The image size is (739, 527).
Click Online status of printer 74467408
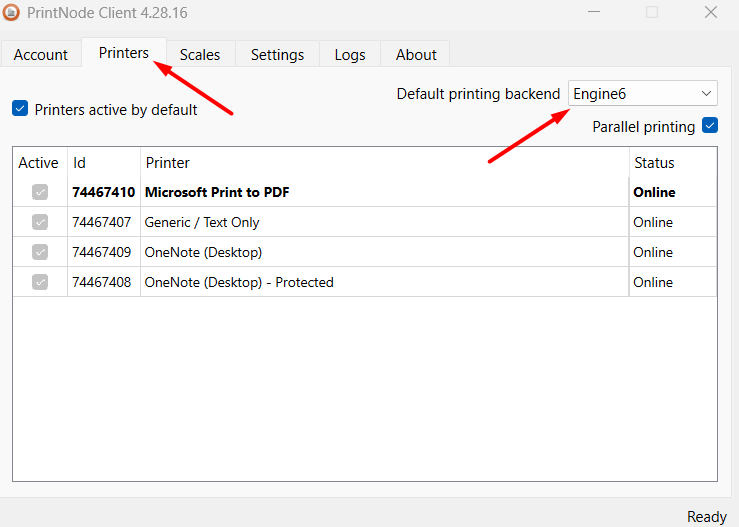653,282
